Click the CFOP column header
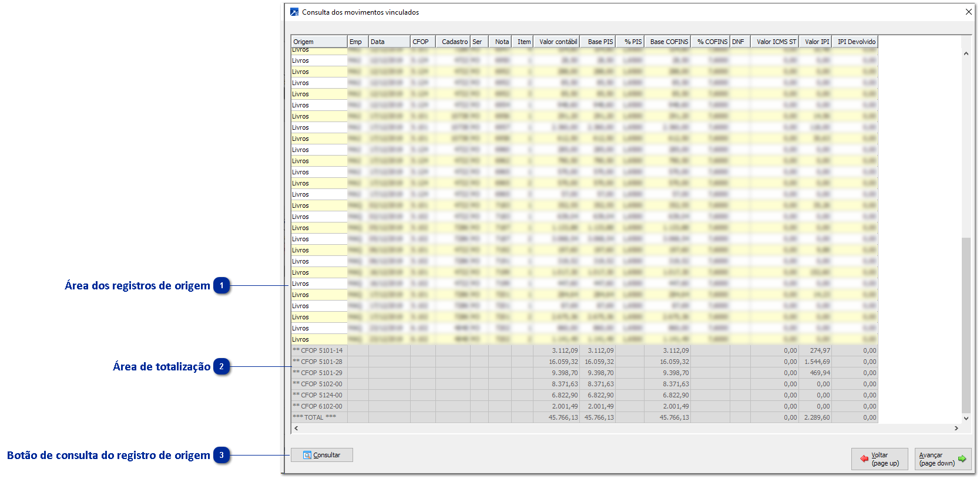 click(422, 42)
